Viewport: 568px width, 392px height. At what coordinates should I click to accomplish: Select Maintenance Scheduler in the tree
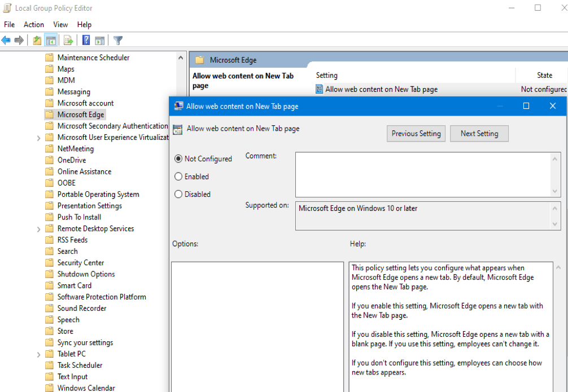[94, 58]
